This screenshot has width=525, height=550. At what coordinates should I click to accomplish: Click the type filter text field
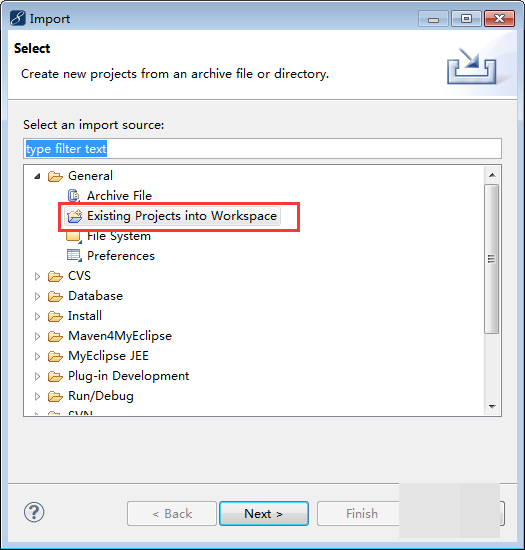pyautogui.click(x=262, y=149)
